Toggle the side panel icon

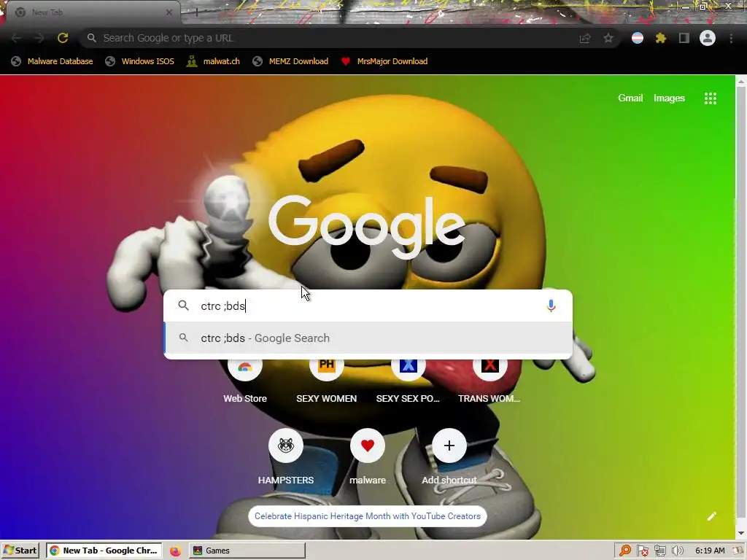coord(684,38)
